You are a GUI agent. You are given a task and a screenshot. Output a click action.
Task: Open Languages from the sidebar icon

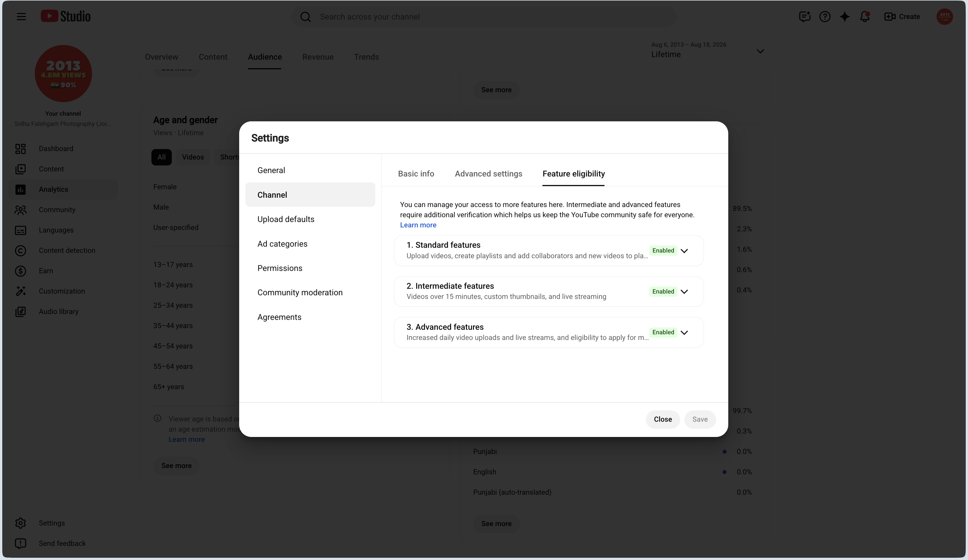point(20,230)
